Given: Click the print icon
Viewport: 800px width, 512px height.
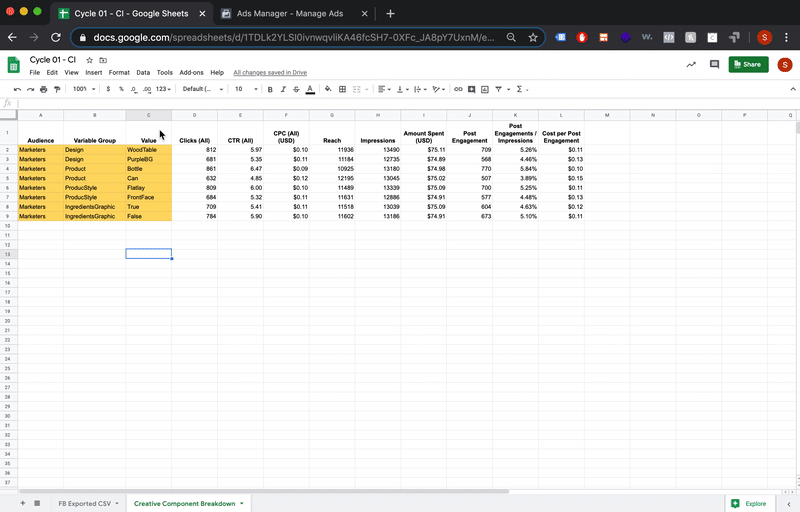Looking at the screenshot, I should 43,89.
